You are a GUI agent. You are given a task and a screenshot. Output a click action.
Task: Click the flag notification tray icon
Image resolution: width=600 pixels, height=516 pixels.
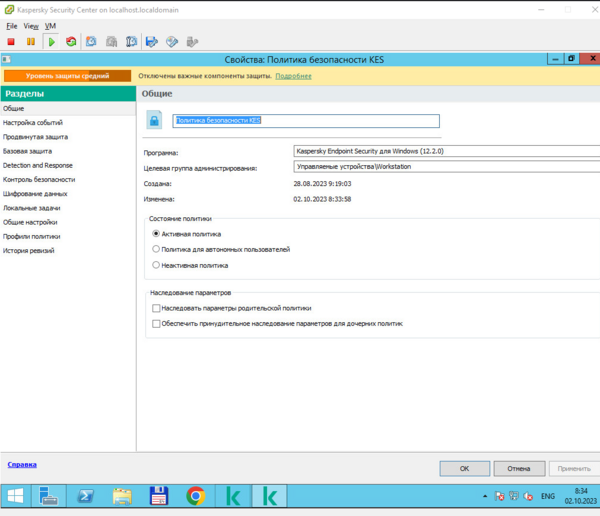click(x=499, y=496)
